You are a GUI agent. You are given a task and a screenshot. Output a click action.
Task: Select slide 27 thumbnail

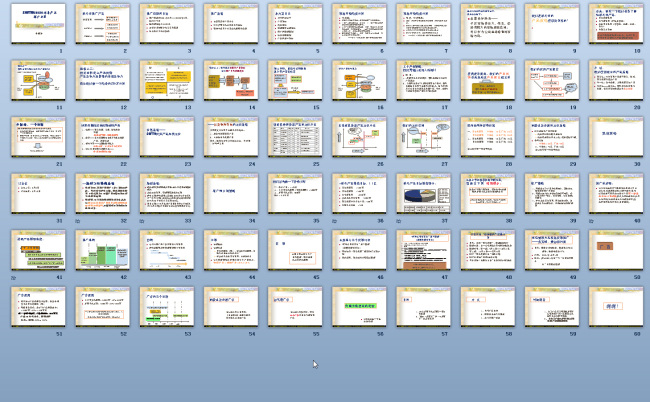click(x=423, y=136)
